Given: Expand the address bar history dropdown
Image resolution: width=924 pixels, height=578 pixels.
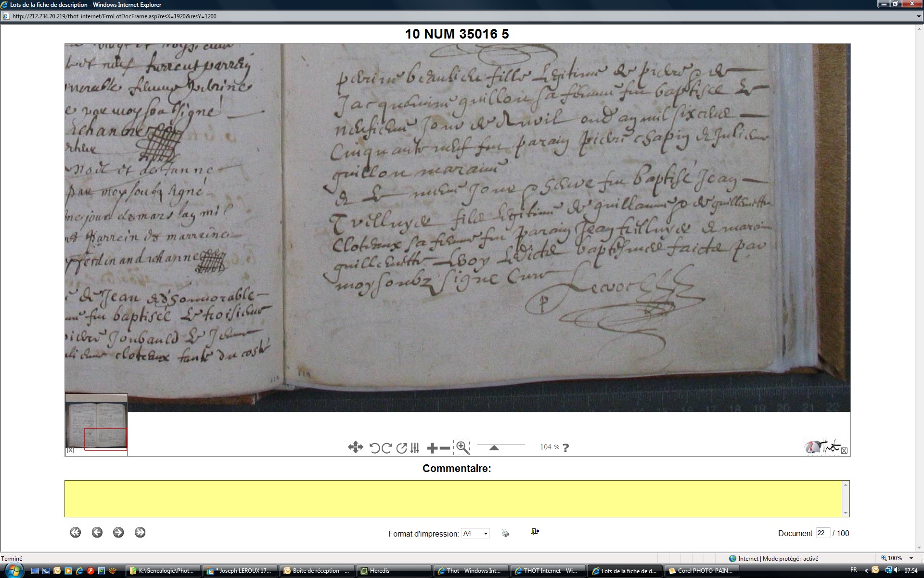Looking at the screenshot, I should 919,16.
